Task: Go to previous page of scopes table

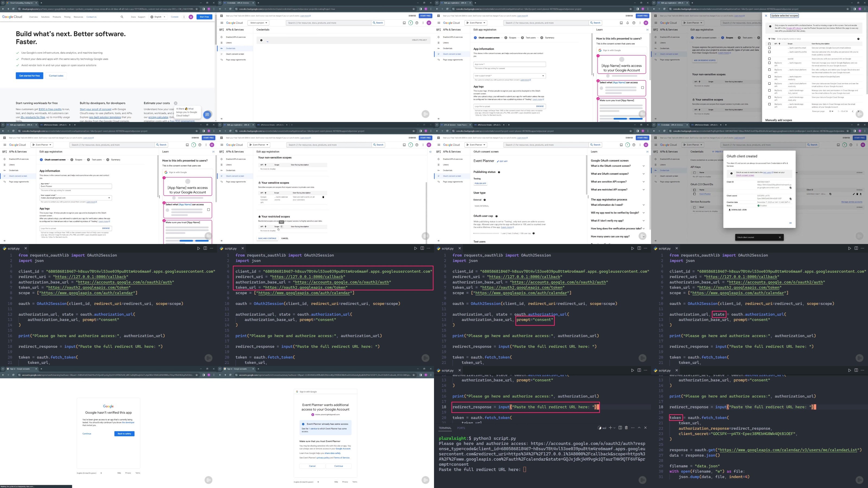Action: (853, 111)
